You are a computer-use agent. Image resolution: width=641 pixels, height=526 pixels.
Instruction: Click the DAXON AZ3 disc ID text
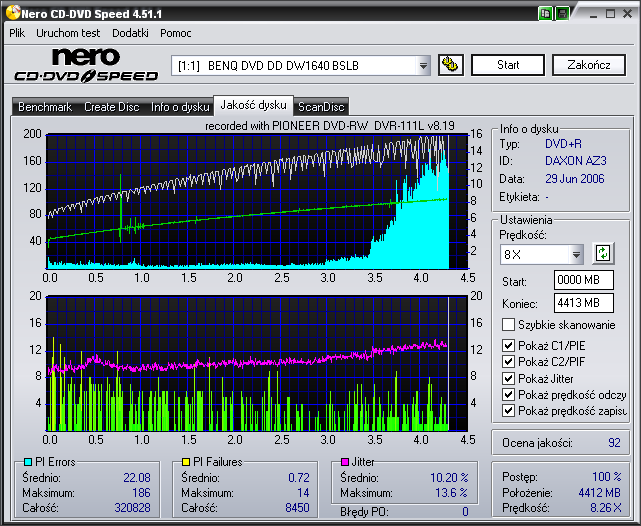point(576,161)
